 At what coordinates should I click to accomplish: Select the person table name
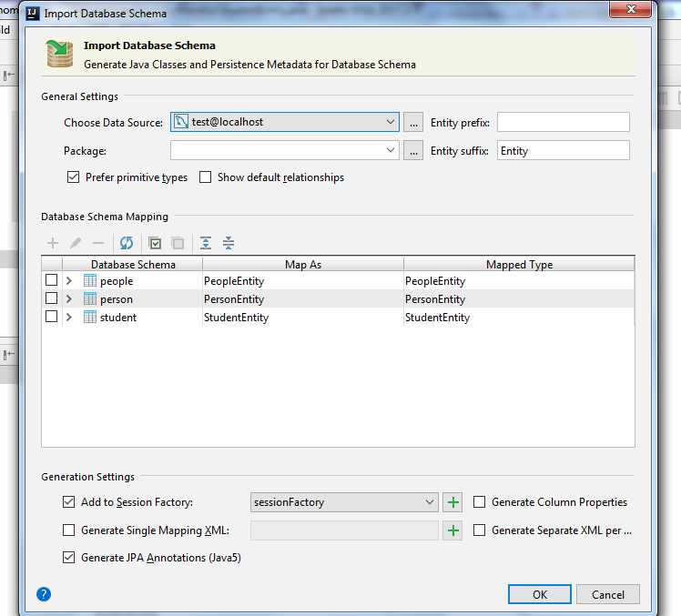(x=117, y=299)
